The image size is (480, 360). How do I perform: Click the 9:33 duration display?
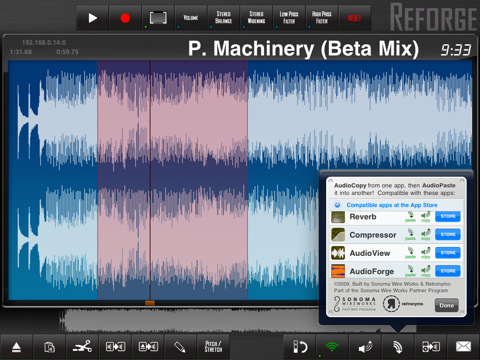(456, 50)
